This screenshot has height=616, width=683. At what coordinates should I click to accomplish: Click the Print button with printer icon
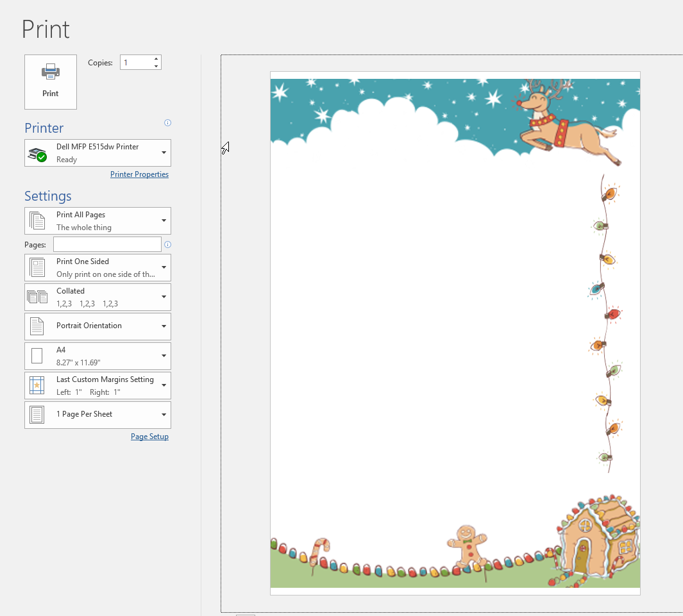coord(51,81)
